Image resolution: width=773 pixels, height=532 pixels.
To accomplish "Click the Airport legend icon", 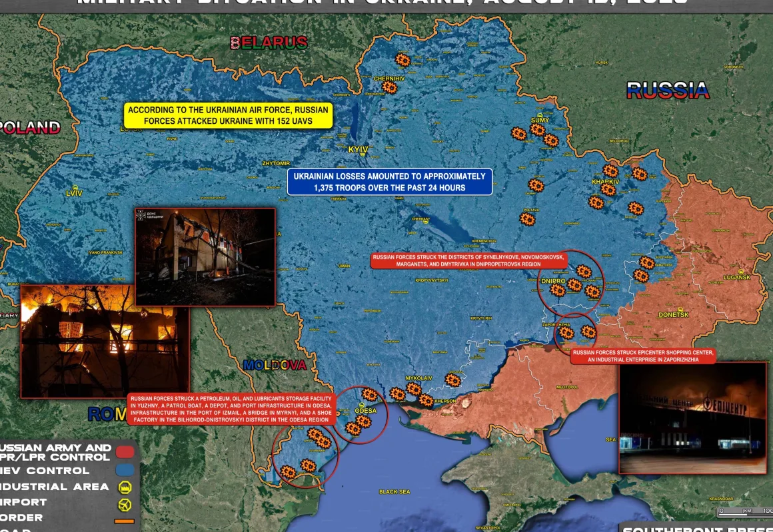I will pyautogui.click(x=125, y=505).
